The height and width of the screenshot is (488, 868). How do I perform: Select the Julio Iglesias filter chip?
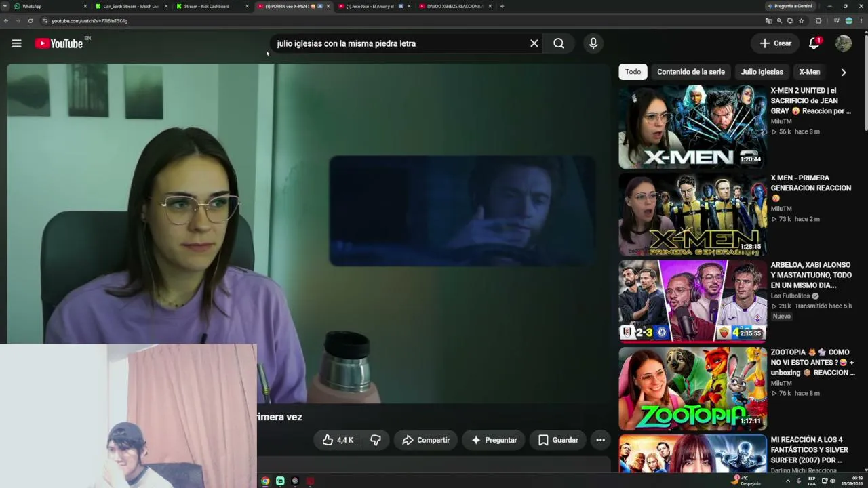pos(762,72)
